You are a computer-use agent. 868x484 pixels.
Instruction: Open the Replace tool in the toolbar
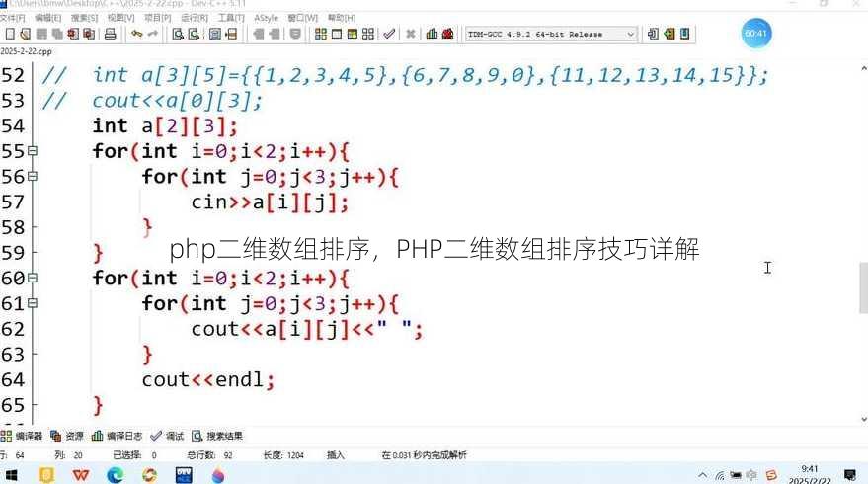(x=194, y=34)
